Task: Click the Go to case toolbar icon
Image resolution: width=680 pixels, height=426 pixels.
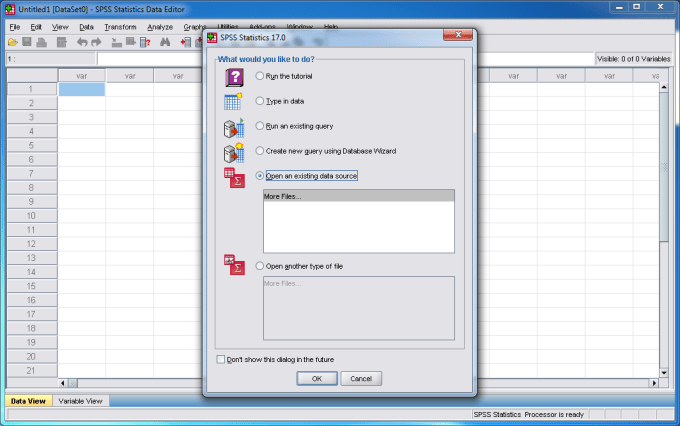Action: tap(116, 42)
